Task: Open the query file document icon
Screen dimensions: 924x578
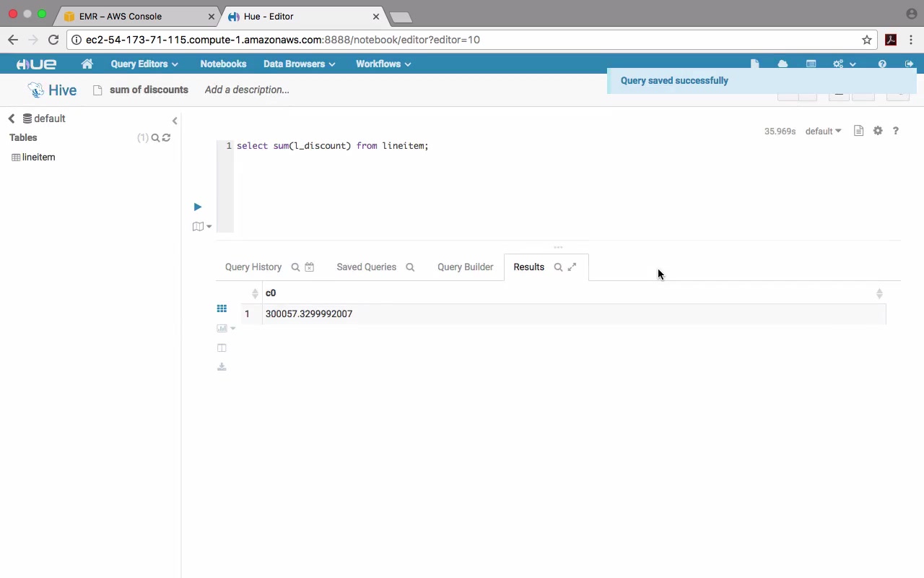Action: [x=858, y=131]
